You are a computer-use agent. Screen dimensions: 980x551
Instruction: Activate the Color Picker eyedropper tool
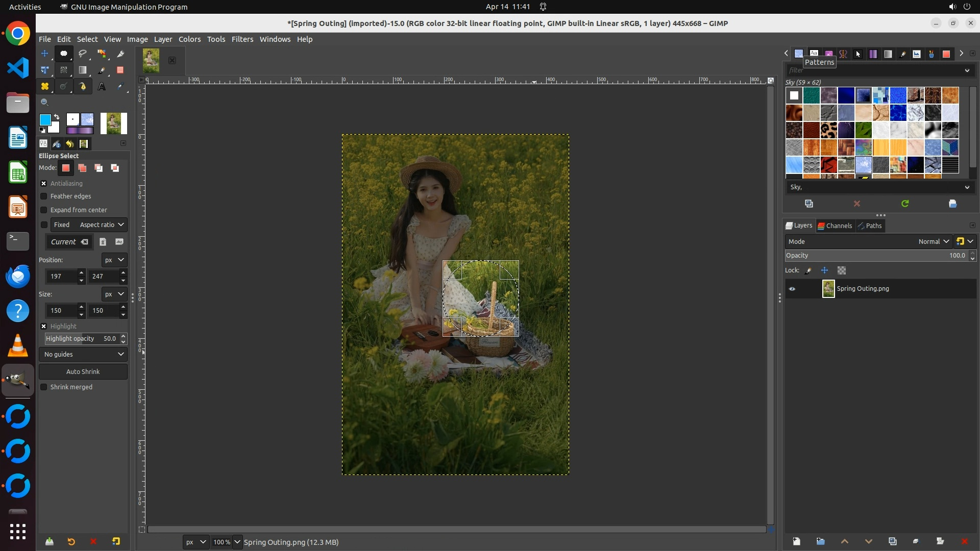120,87
